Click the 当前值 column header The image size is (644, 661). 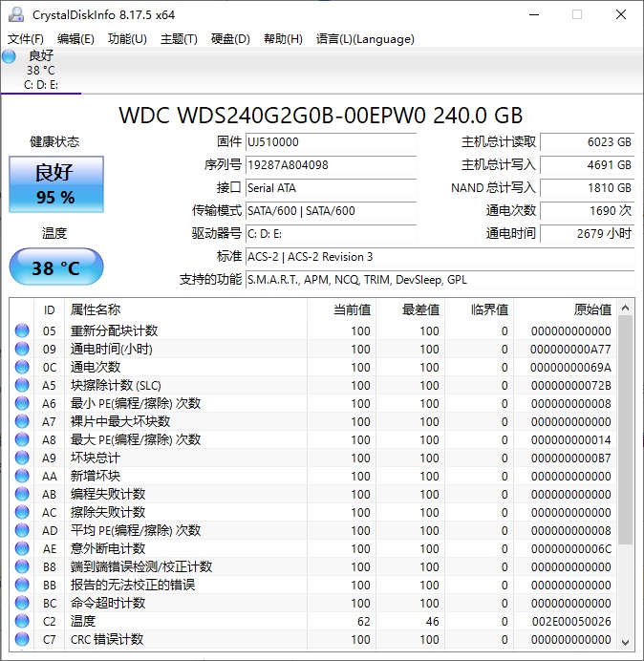[341, 310]
